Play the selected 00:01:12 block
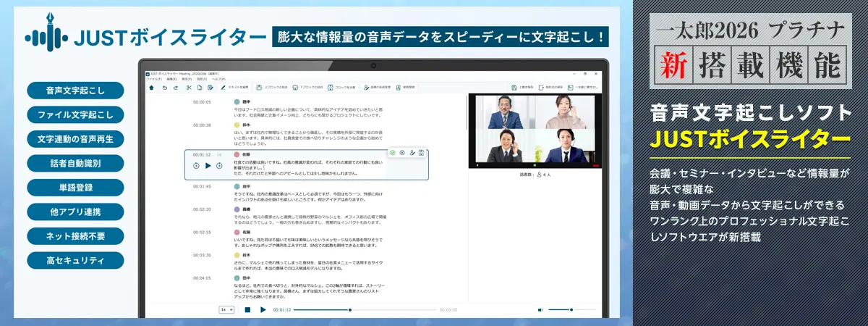868x326 pixels. tap(208, 166)
